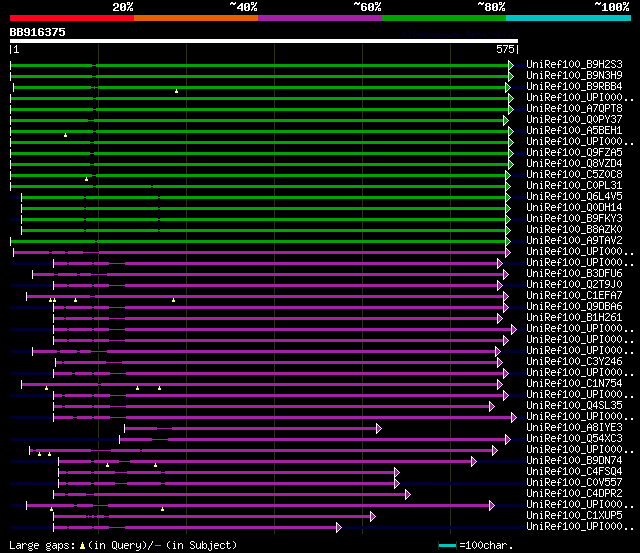This screenshot has width=640, height=553.
Task: Select the UniRef100_C1EFA7 label
Action: 574,295
